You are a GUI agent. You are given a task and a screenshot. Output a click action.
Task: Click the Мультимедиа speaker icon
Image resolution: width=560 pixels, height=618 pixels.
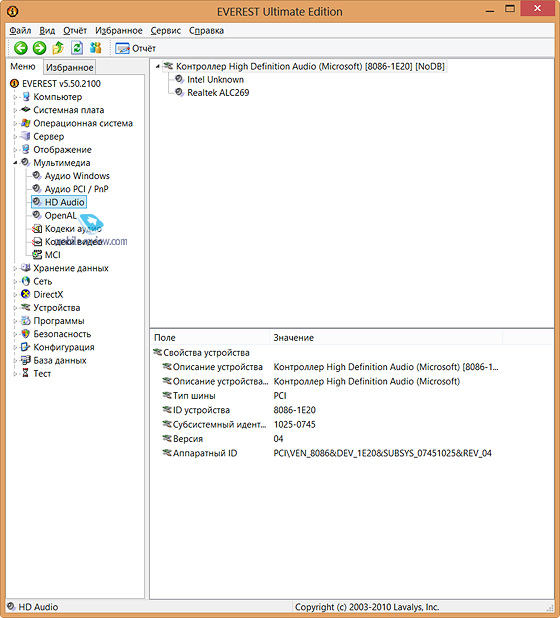coord(26,162)
